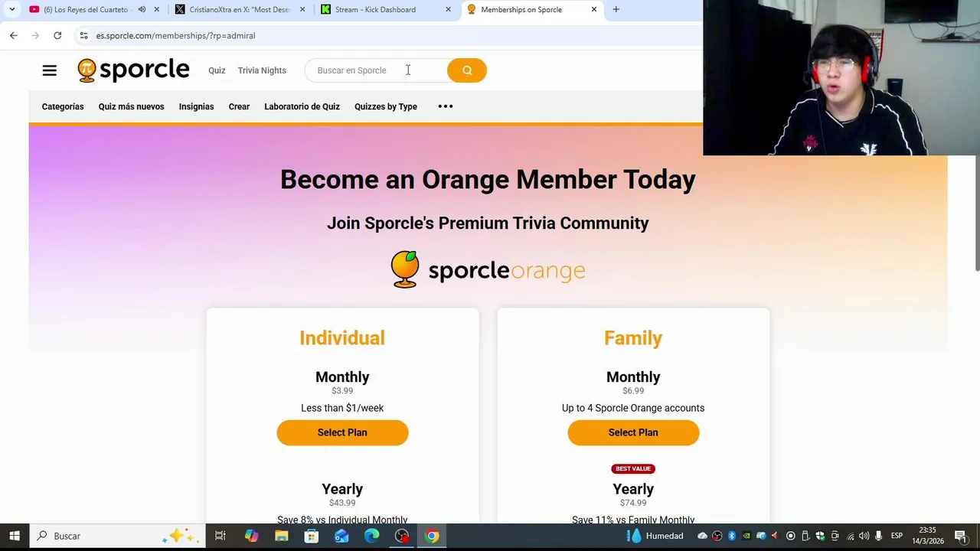Image resolution: width=980 pixels, height=551 pixels.
Task: Open Outlook from the taskbar
Action: (x=341, y=536)
